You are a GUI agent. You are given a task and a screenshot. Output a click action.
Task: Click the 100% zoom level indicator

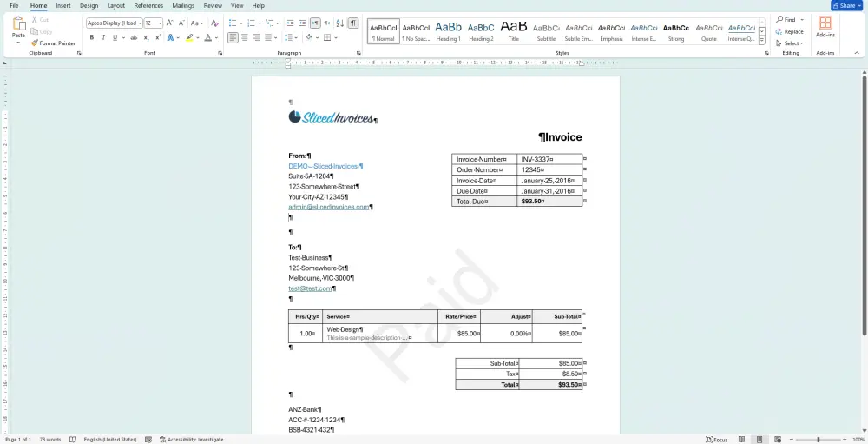tap(858, 440)
